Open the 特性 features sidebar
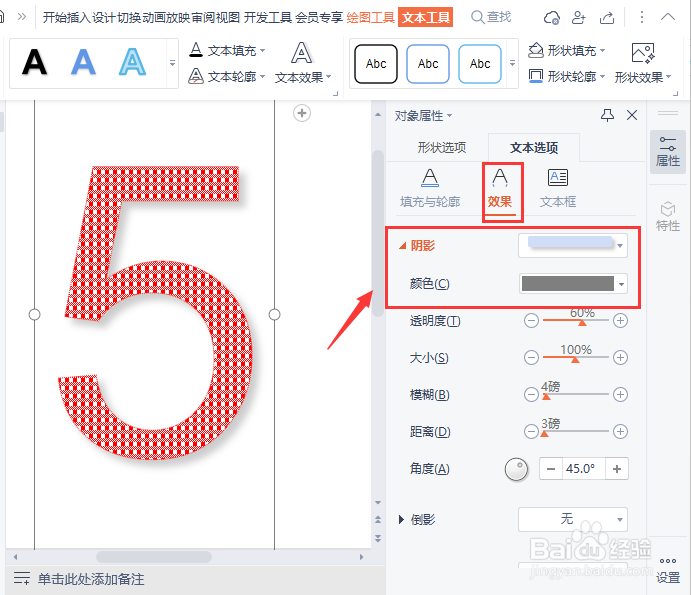691x595 pixels. (x=668, y=217)
